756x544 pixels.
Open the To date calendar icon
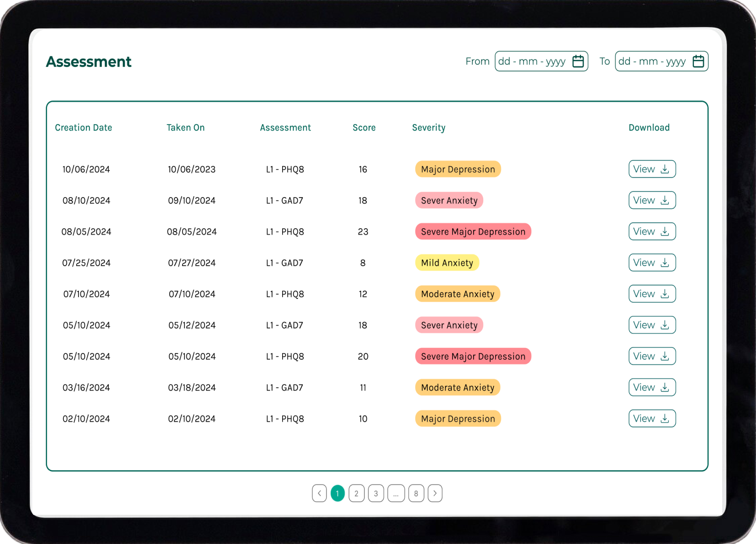pos(698,61)
